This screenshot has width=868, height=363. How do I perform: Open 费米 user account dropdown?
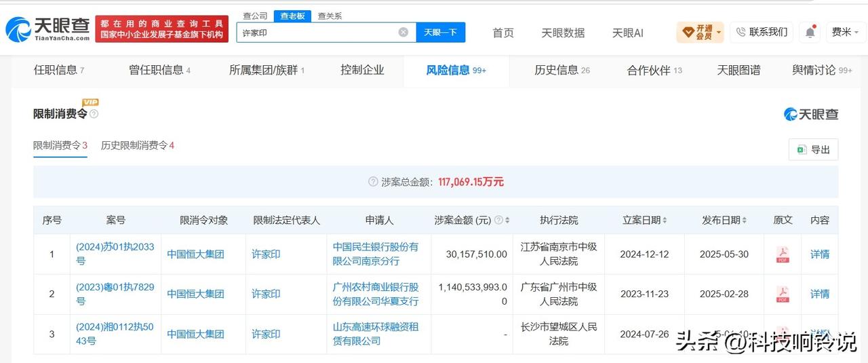(x=846, y=32)
